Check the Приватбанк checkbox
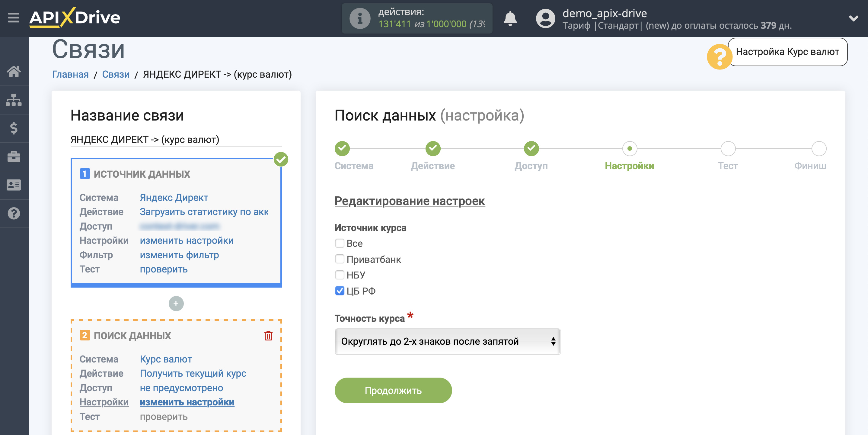 (x=340, y=259)
